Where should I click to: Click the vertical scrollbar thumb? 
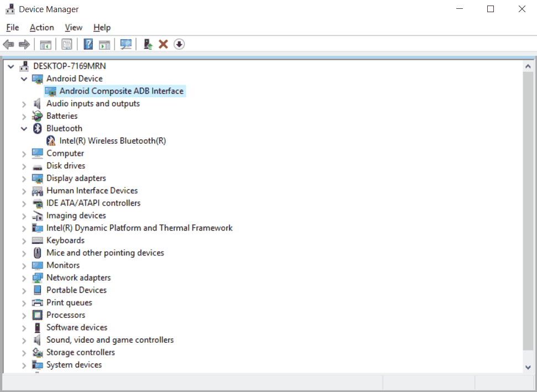(528, 211)
